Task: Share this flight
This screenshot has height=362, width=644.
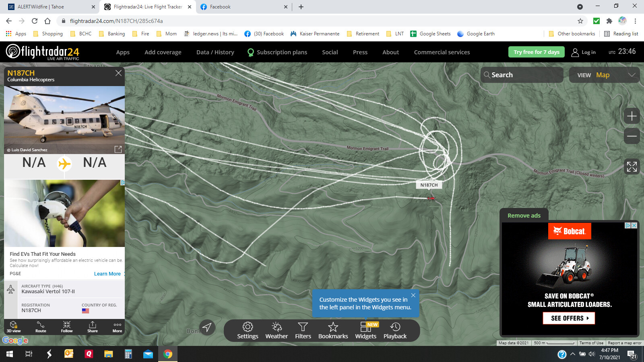Action: [93, 327]
